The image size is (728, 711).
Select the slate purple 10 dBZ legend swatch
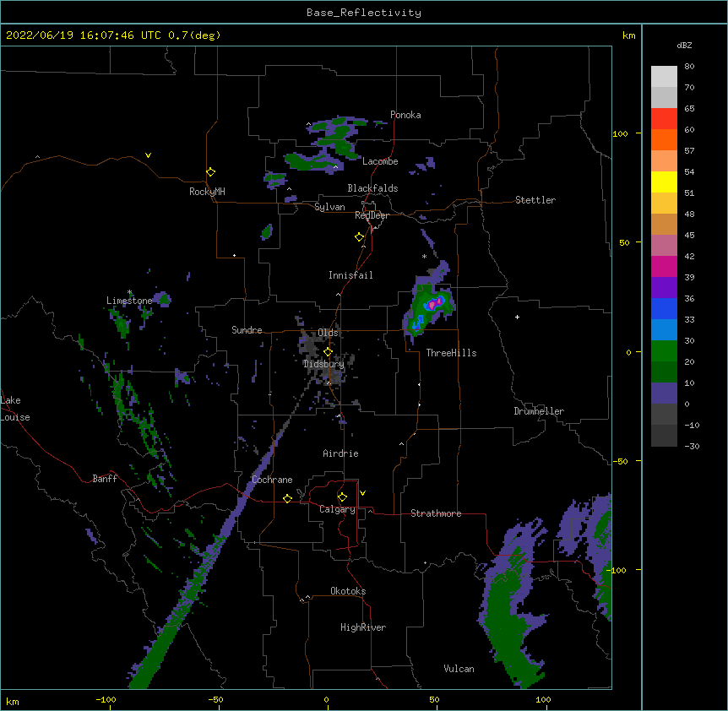[664, 393]
